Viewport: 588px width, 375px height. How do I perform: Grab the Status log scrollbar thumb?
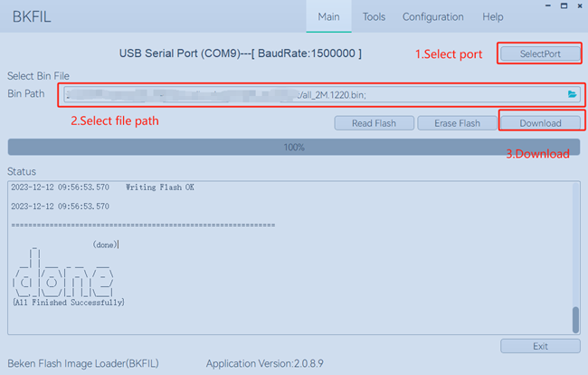tap(574, 320)
